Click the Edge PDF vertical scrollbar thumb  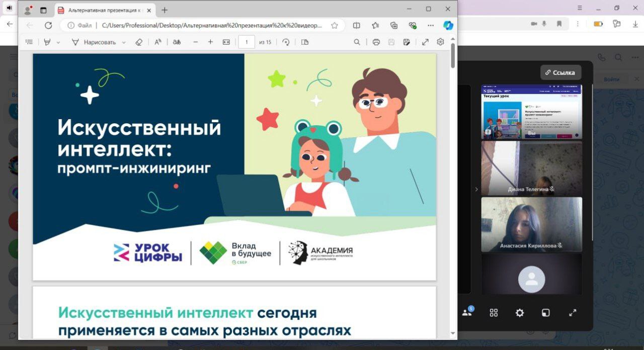453,55
